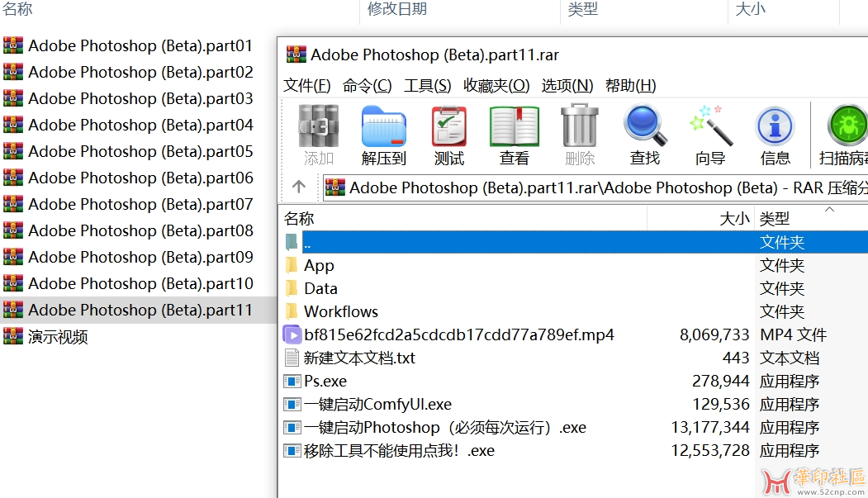Click the Add (添加) toolbar icon
Viewport: 868px width, 498px height.
[x=318, y=126]
